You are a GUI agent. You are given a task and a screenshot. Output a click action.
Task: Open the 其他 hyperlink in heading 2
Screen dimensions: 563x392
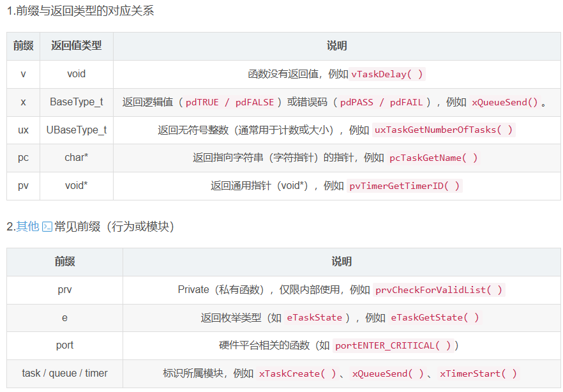(27, 227)
